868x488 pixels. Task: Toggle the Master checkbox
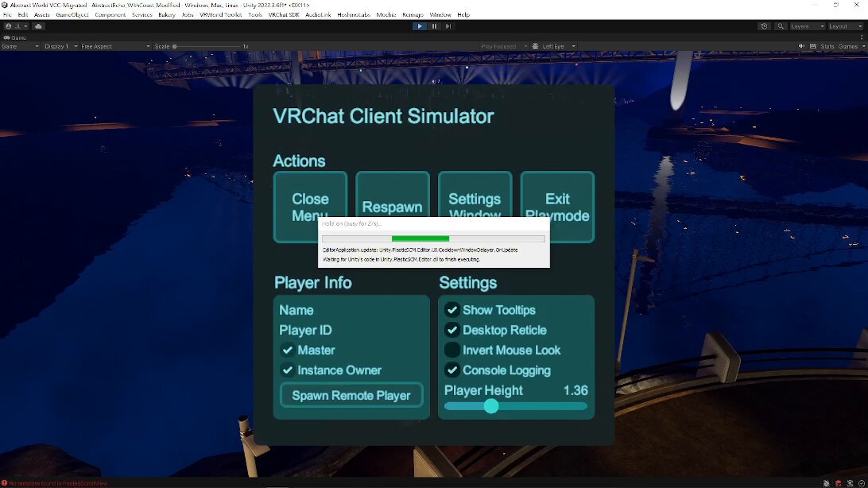(x=287, y=351)
